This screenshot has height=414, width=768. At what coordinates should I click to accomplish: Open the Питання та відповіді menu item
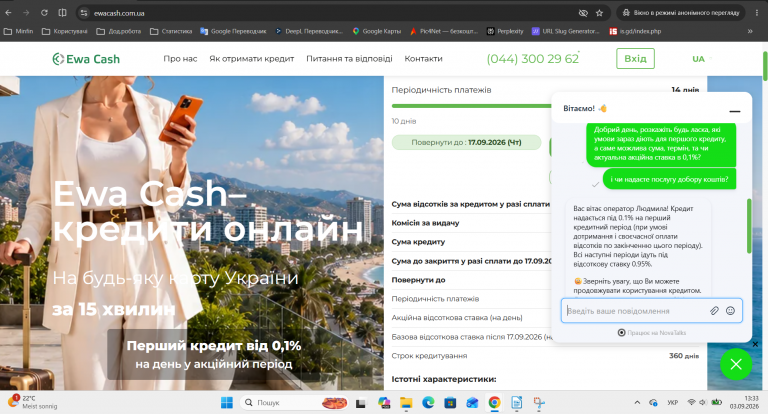(349, 59)
